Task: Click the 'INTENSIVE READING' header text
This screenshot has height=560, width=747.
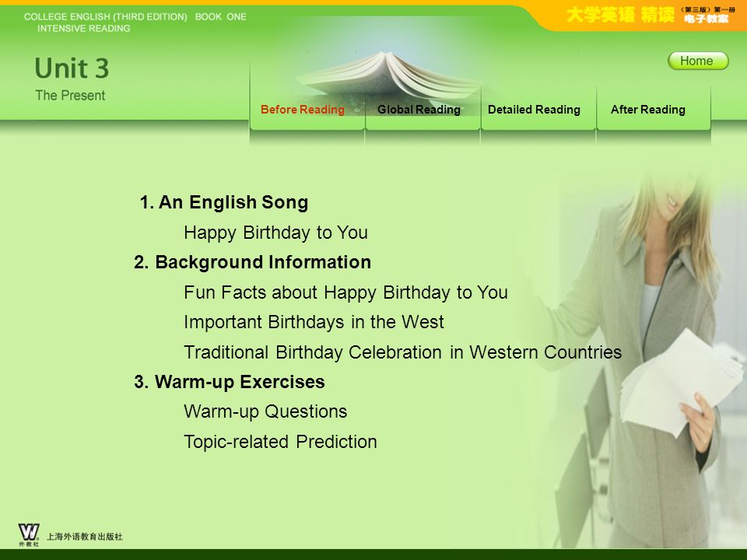Action: [84, 28]
